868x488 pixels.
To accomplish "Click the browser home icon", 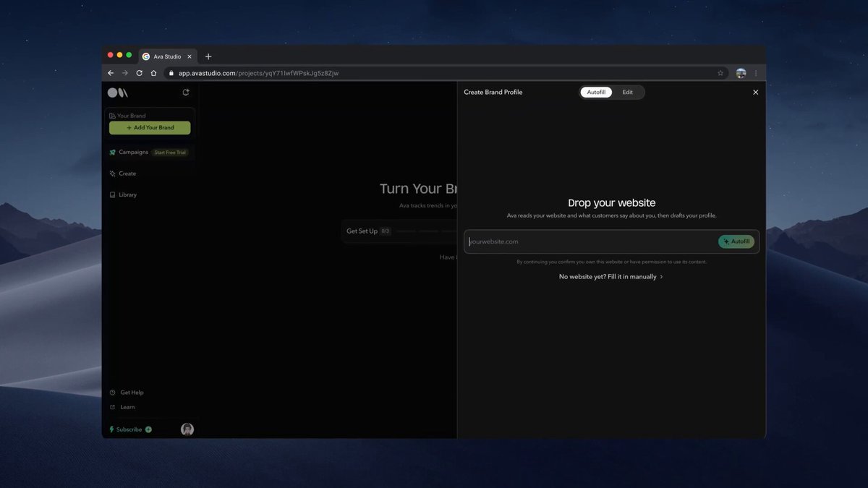I will point(153,73).
